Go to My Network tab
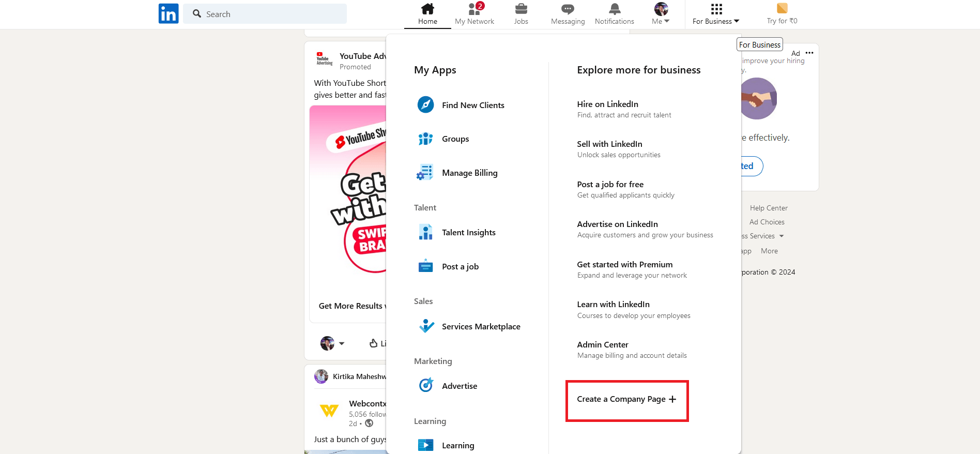The height and width of the screenshot is (454, 980). click(474, 14)
